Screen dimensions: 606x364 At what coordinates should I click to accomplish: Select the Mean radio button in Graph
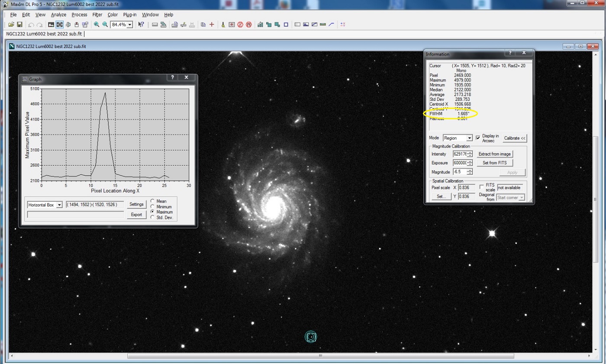point(153,201)
